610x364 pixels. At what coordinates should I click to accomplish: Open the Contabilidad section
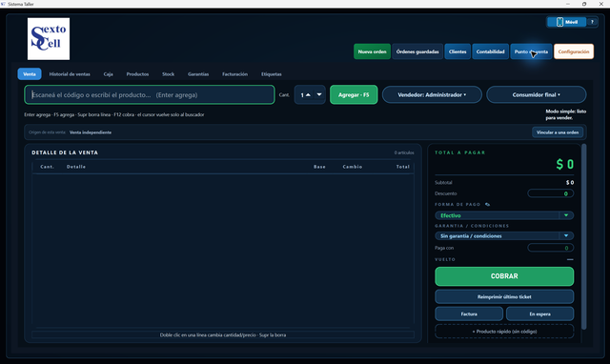point(490,51)
